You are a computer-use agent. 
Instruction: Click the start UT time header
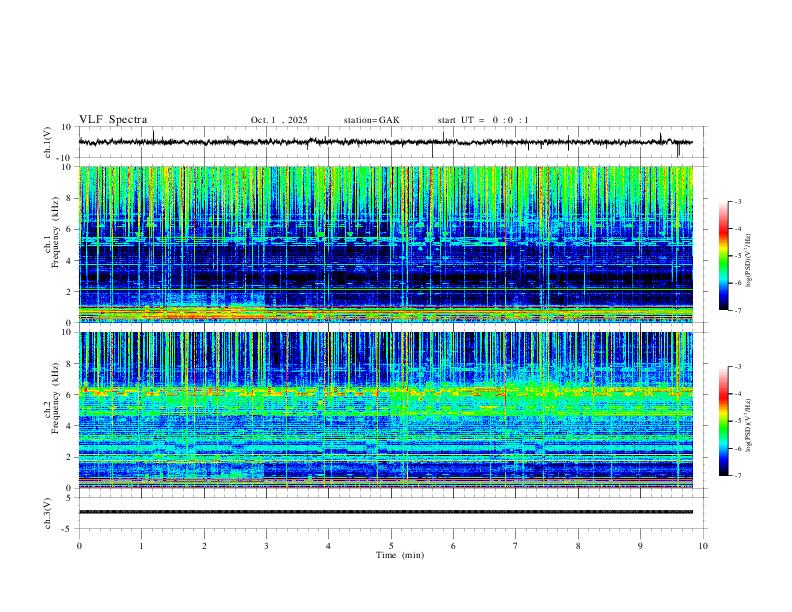pyautogui.click(x=483, y=120)
